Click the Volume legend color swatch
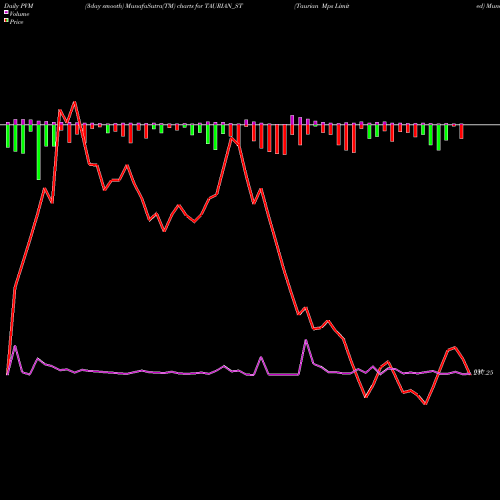This screenshot has width=500, height=500. click(6, 13)
